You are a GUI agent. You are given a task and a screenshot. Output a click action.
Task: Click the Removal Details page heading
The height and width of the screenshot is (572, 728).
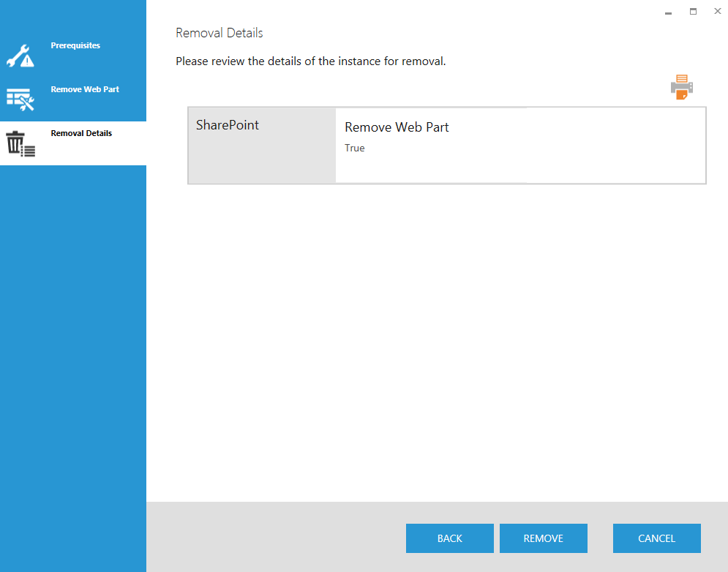pyautogui.click(x=219, y=33)
